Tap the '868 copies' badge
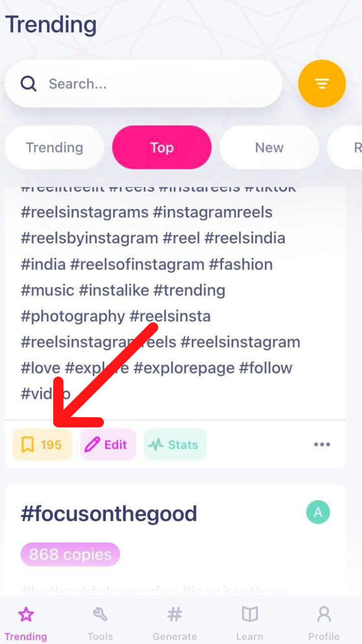362x644 pixels. click(70, 555)
